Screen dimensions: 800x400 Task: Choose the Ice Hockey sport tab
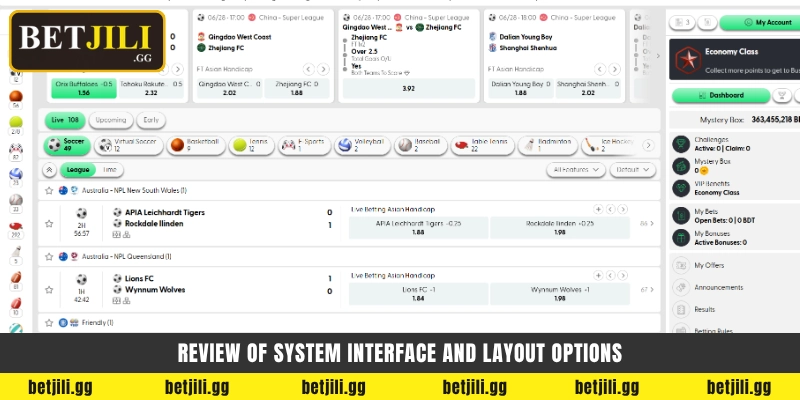610,145
